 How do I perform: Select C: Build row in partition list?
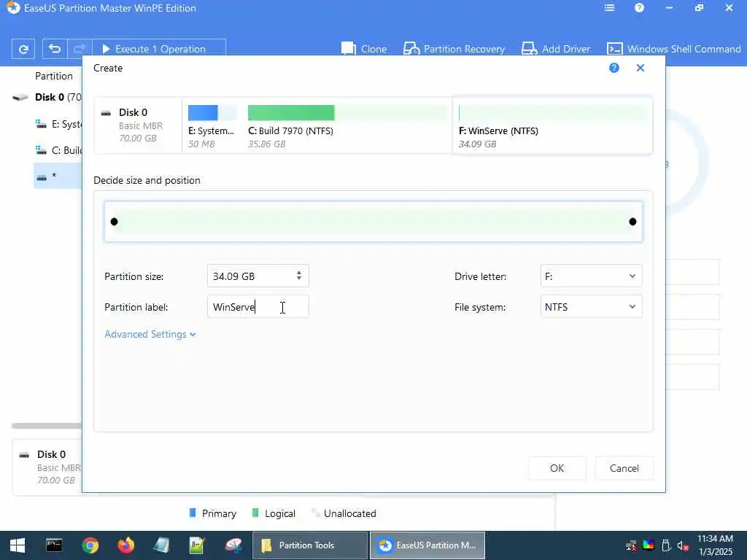pyautogui.click(x=58, y=150)
